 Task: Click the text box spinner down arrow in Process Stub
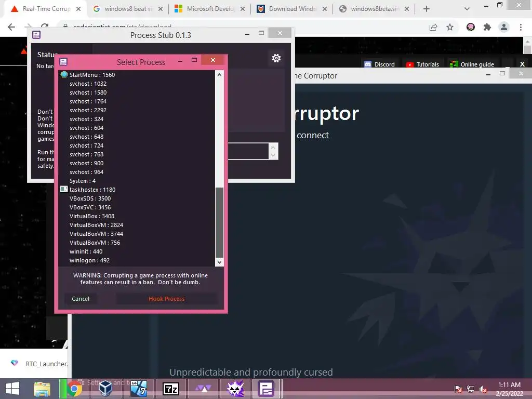[x=273, y=155]
